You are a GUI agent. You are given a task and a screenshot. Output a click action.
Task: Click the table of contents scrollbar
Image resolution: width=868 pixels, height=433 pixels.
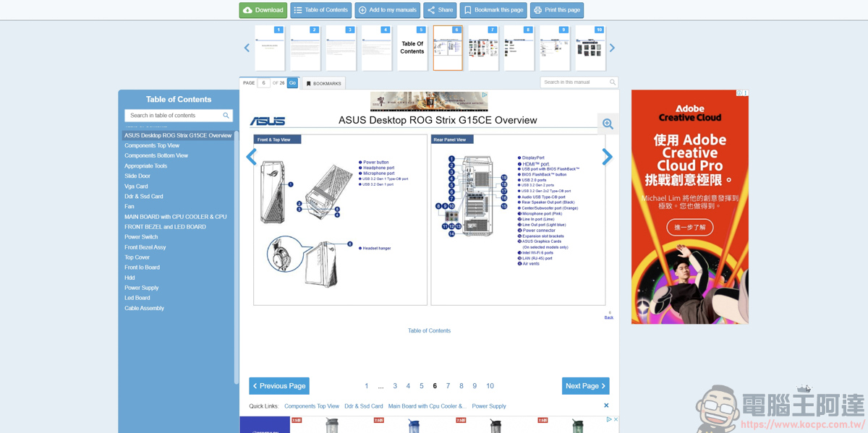click(236, 257)
